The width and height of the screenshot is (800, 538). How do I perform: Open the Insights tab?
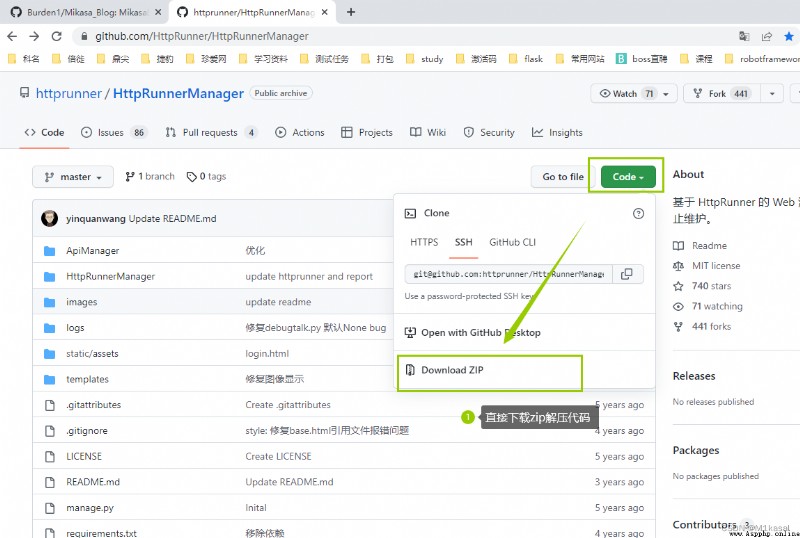(x=557, y=133)
